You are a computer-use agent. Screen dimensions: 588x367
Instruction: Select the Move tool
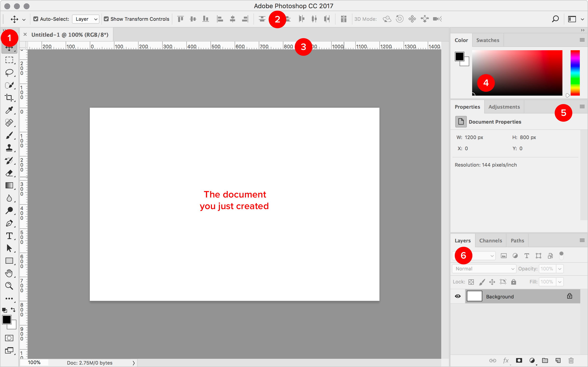click(9, 48)
